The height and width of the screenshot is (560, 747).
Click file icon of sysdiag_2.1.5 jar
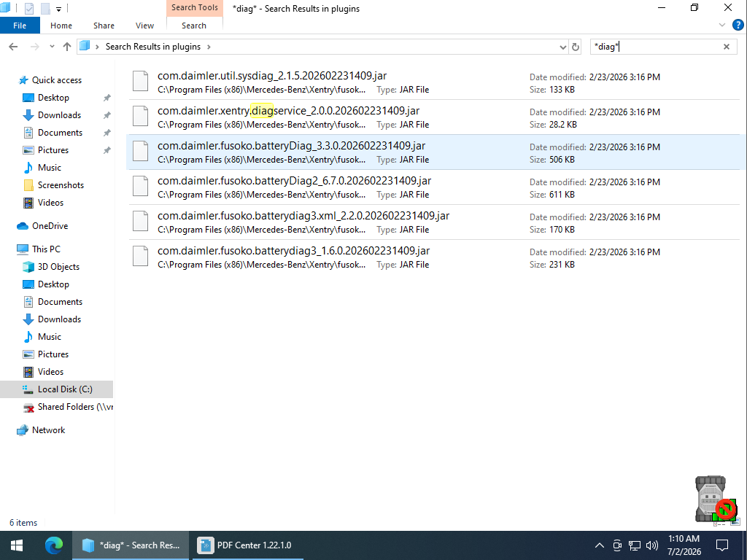[141, 82]
